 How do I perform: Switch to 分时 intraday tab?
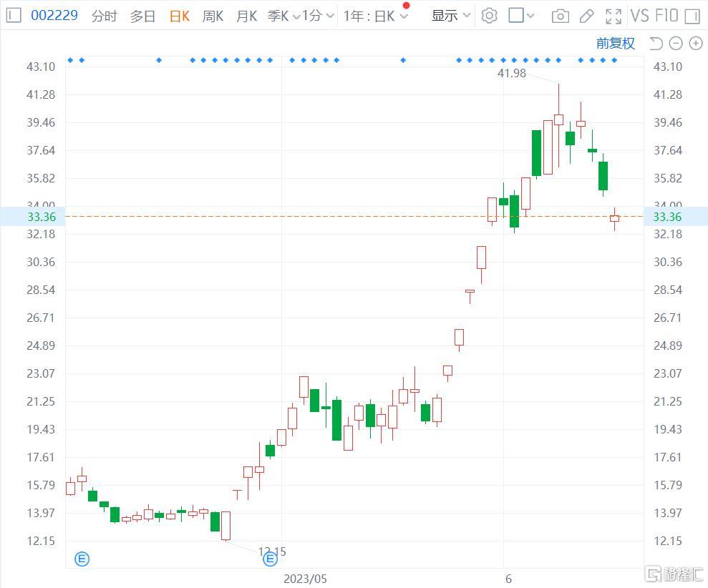point(104,16)
